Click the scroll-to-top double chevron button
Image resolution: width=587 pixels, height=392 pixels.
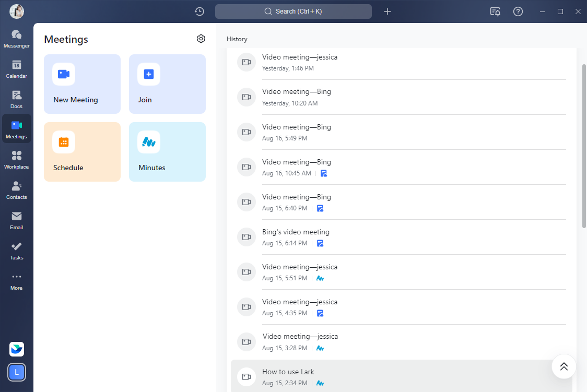(x=563, y=366)
